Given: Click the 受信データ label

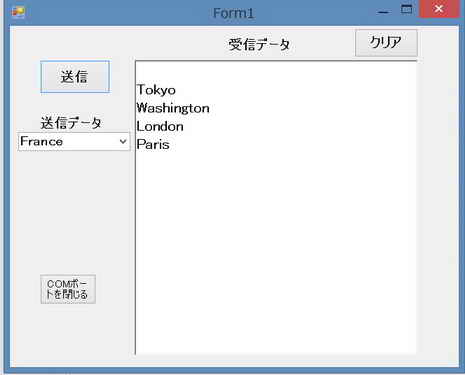Looking at the screenshot, I should click(259, 44).
